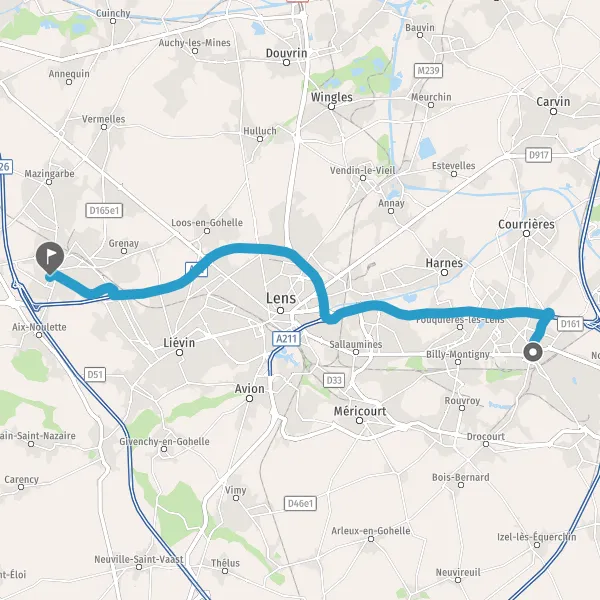Click the Harnes town label
The image size is (600, 600).
[x=444, y=263]
